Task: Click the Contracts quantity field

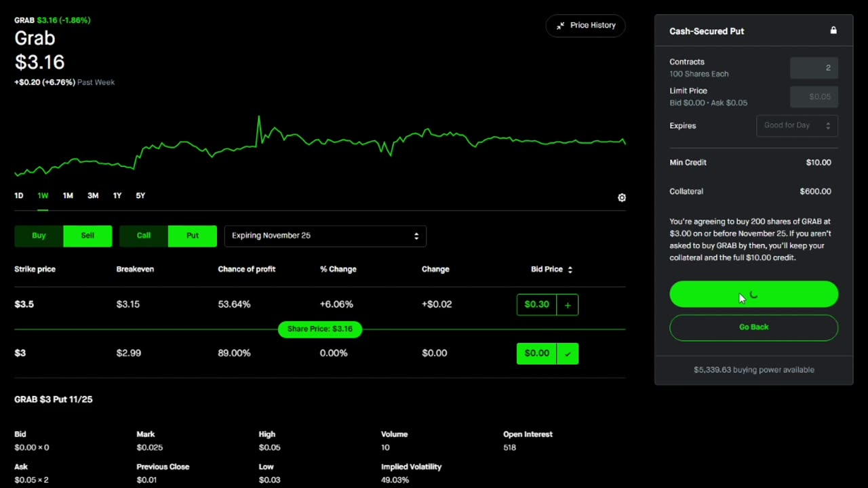Action: pos(814,68)
